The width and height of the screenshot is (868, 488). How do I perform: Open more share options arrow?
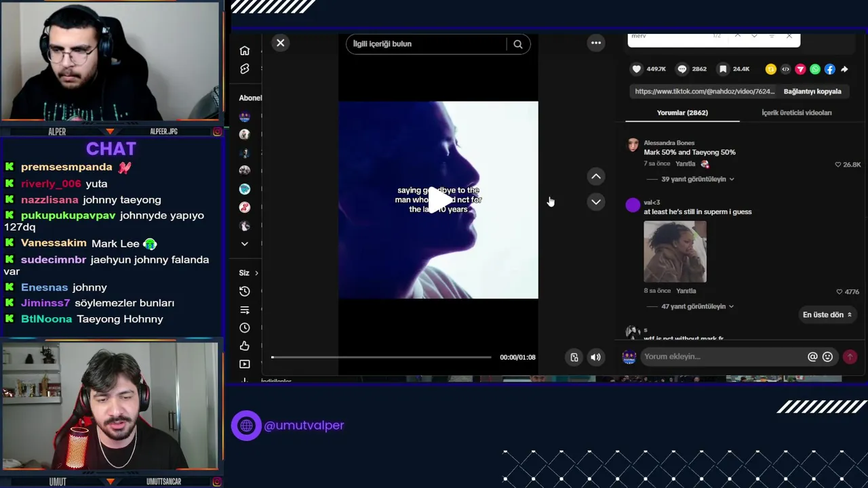tap(844, 69)
